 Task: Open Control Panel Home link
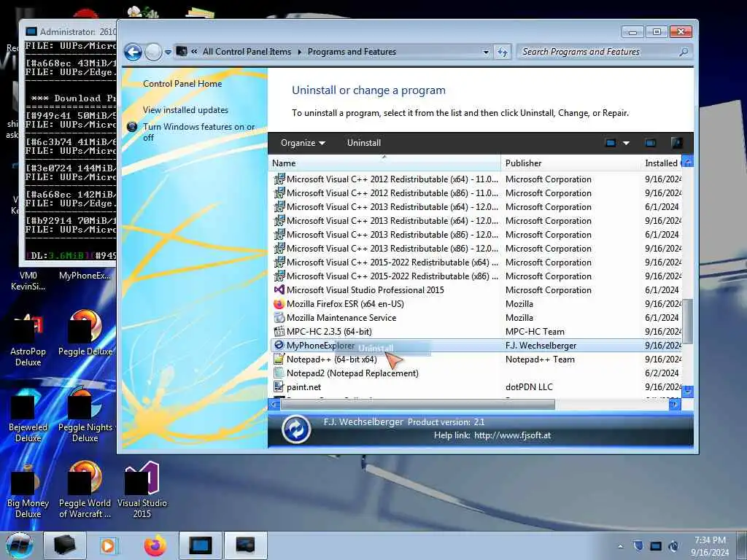pyautogui.click(x=182, y=84)
